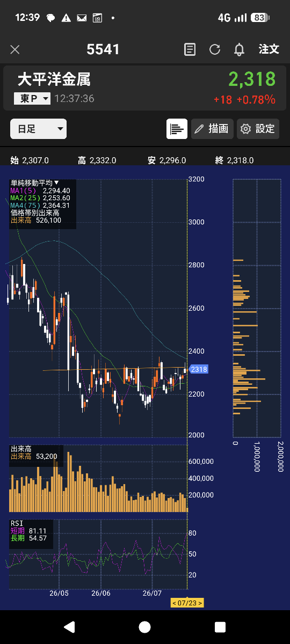Close the 5541 chart screen

pyautogui.click(x=15, y=50)
